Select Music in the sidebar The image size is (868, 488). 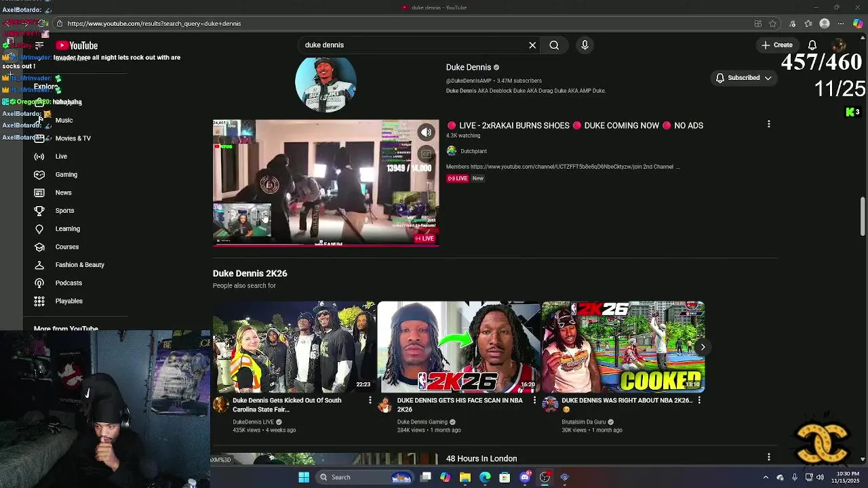[x=64, y=120]
